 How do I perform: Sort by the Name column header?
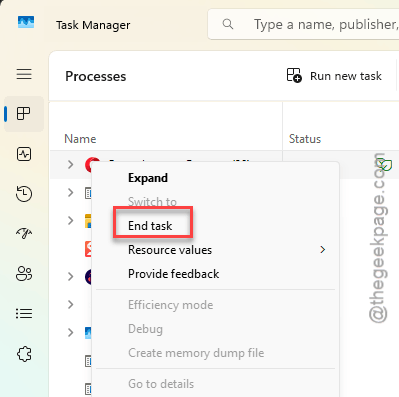pos(80,139)
